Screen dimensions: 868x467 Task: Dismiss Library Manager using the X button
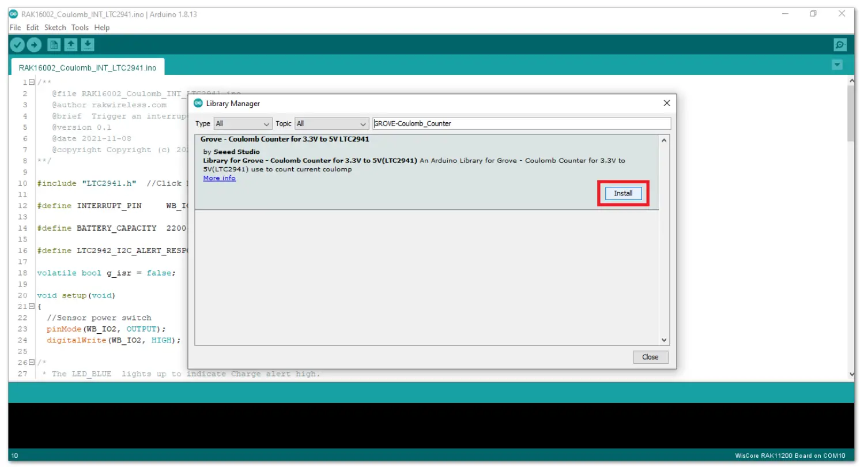coord(667,103)
